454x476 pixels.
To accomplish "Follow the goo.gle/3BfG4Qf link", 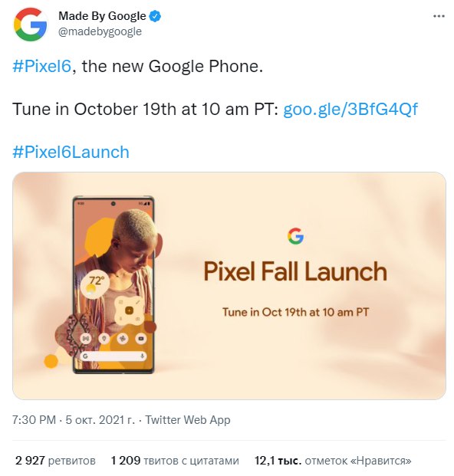I will pyautogui.click(x=350, y=109).
